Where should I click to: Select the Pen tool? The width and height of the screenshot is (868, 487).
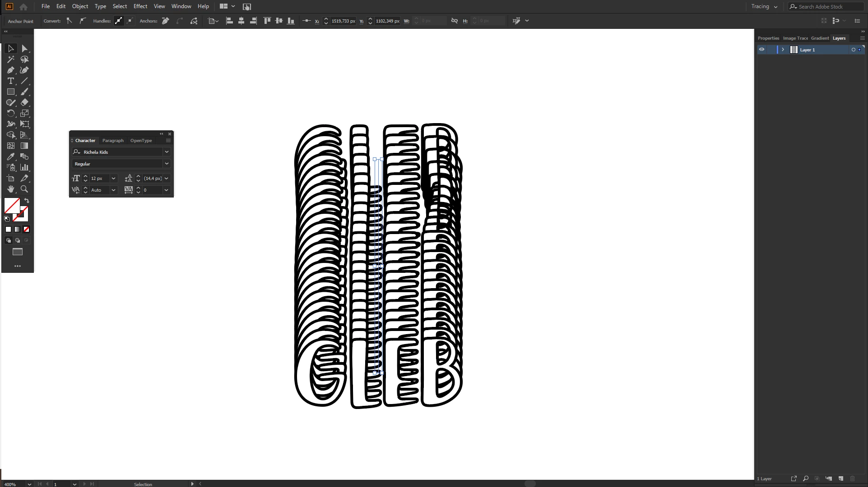point(10,70)
